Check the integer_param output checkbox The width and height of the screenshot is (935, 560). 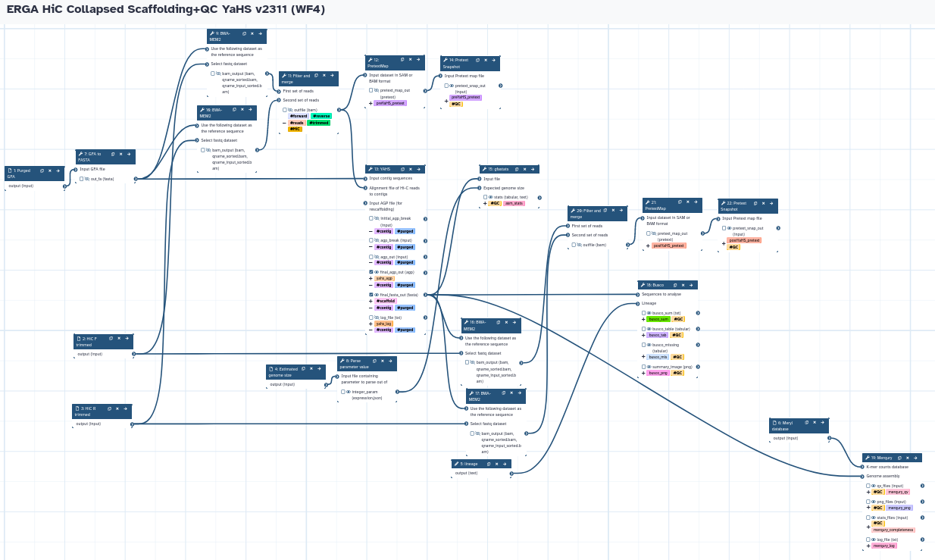[343, 392]
